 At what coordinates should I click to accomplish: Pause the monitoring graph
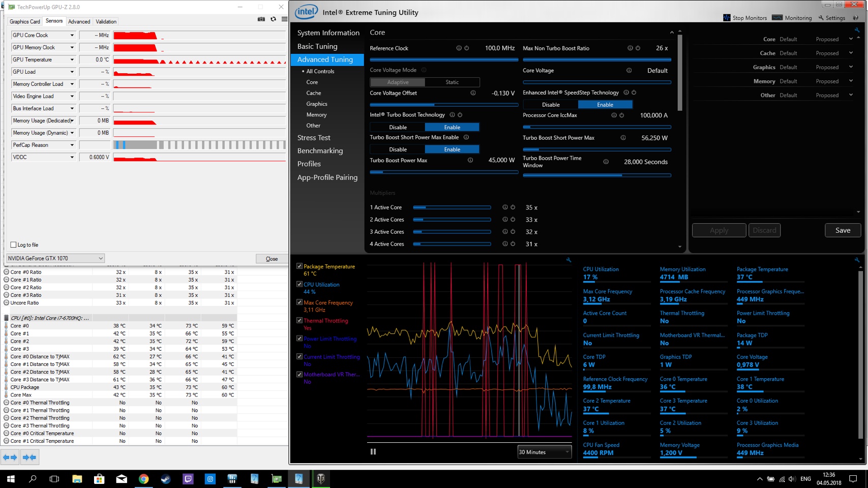[373, 451]
